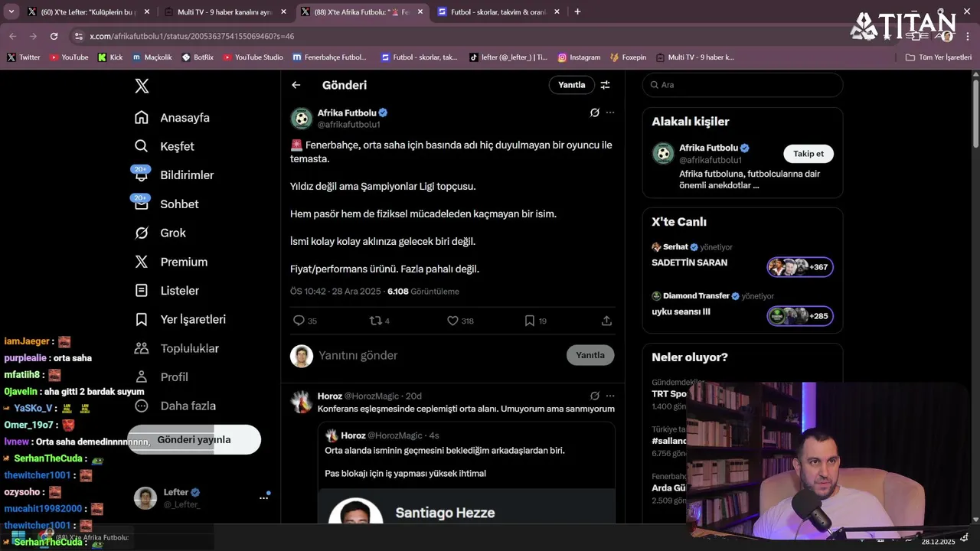Open BotRix bookmark
980x551 pixels.
click(x=198, y=57)
